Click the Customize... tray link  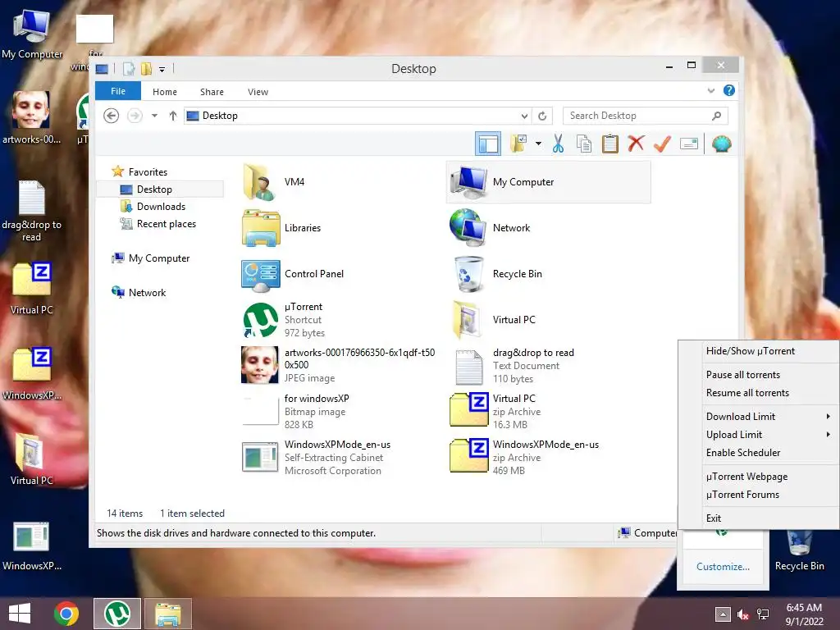click(723, 566)
